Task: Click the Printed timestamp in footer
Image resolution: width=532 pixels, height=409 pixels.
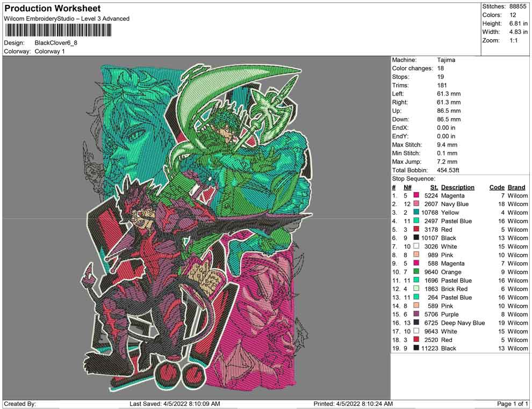Action: tap(353, 404)
